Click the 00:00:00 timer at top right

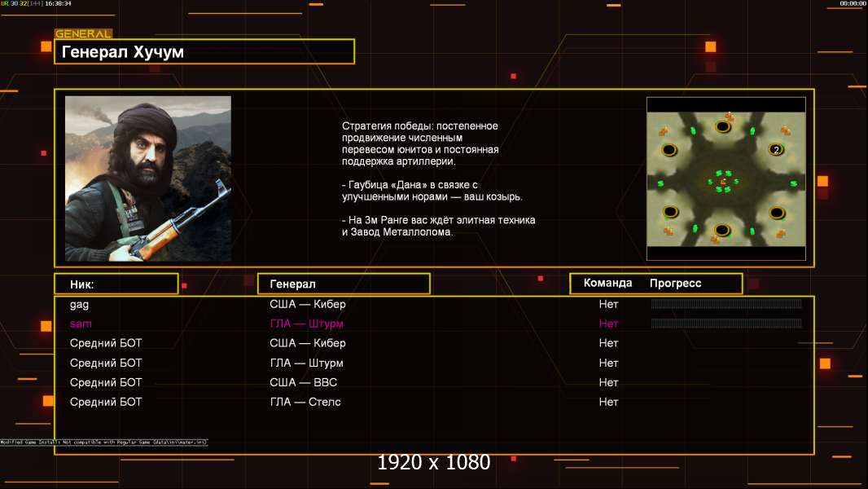pos(853,3)
